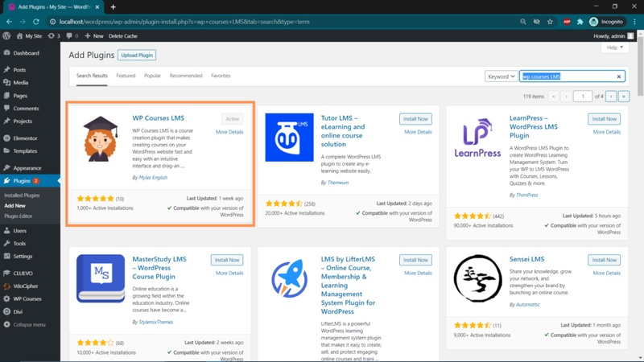Open the Keyword search type dropdown
Screen dimensions: 644x362
(501, 76)
